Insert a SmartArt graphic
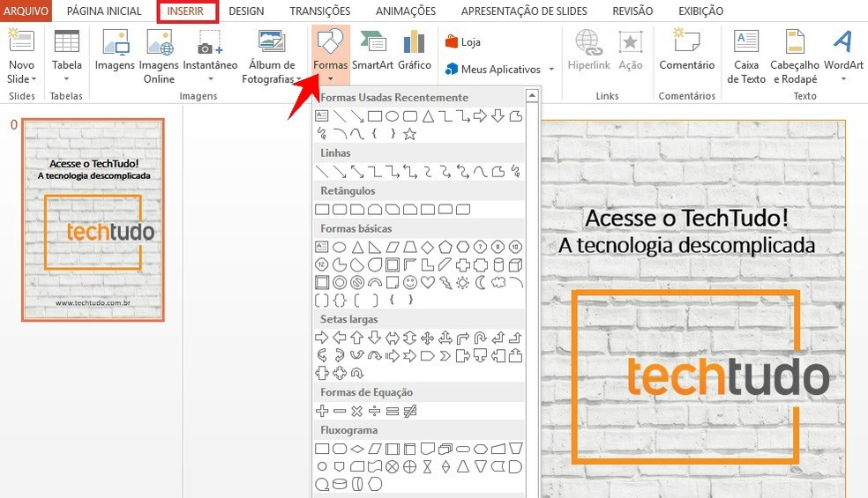 click(372, 51)
